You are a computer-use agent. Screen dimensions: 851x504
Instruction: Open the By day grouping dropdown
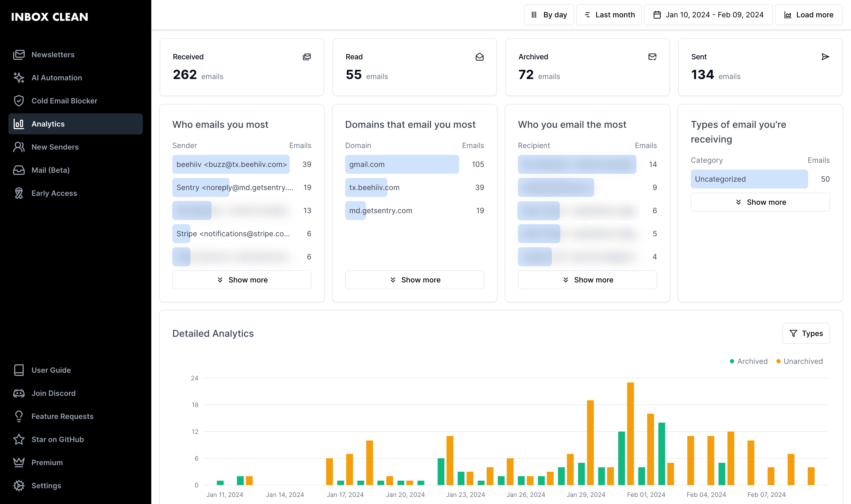pyautogui.click(x=549, y=15)
